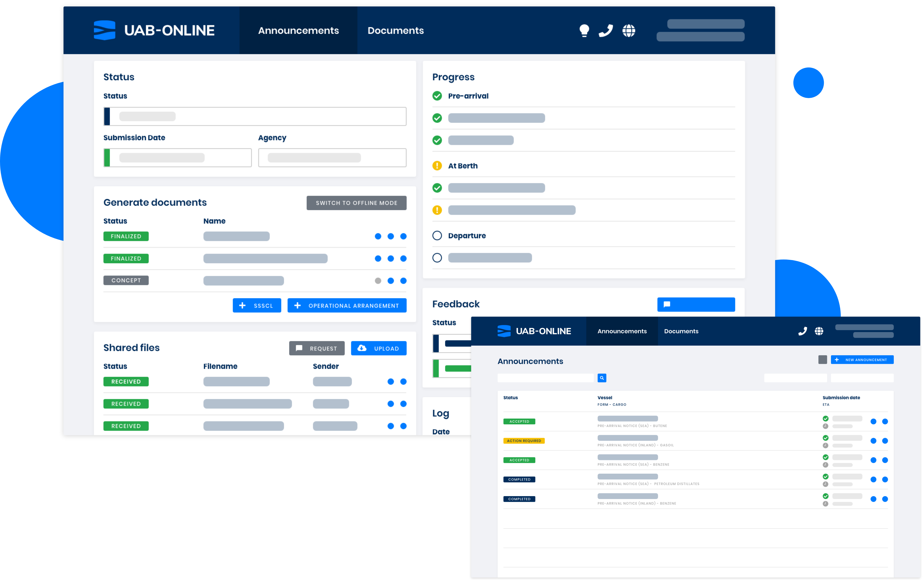924x582 pixels.
Task: Click the green Pre-arrival check indicator
Action: tap(437, 96)
